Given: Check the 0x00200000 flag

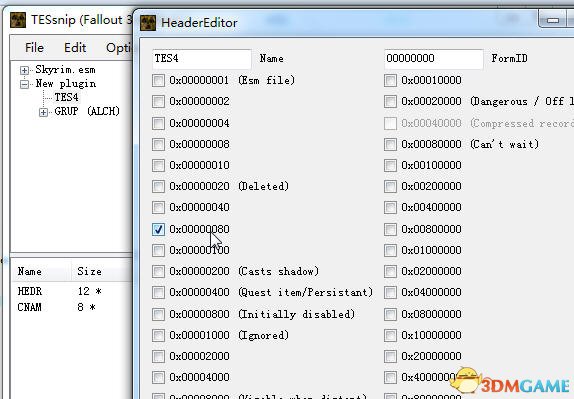Looking at the screenshot, I should point(391,186).
